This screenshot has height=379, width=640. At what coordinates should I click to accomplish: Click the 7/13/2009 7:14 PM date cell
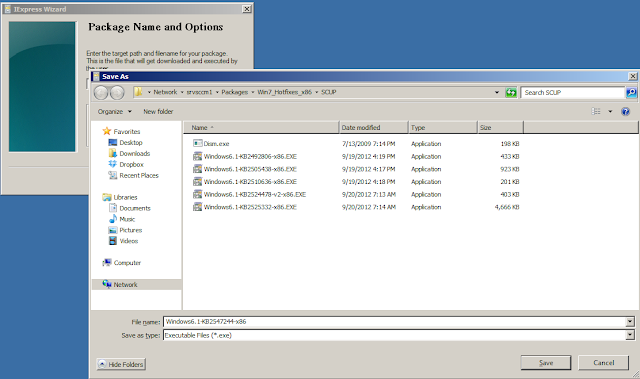tap(369, 144)
